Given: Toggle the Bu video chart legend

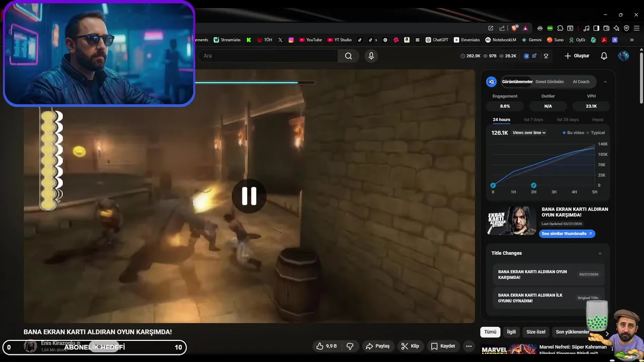Looking at the screenshot, I should point(573,133).
